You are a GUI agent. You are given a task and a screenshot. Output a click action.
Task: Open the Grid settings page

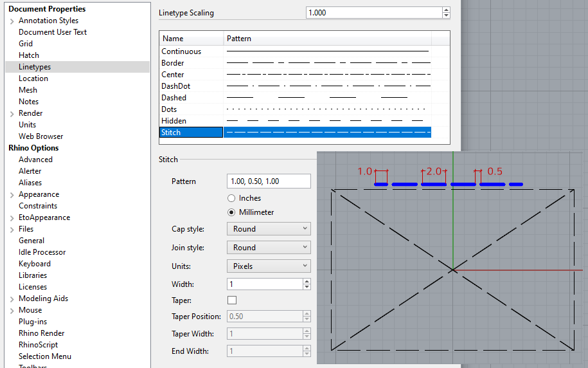[x=26, y=44]
